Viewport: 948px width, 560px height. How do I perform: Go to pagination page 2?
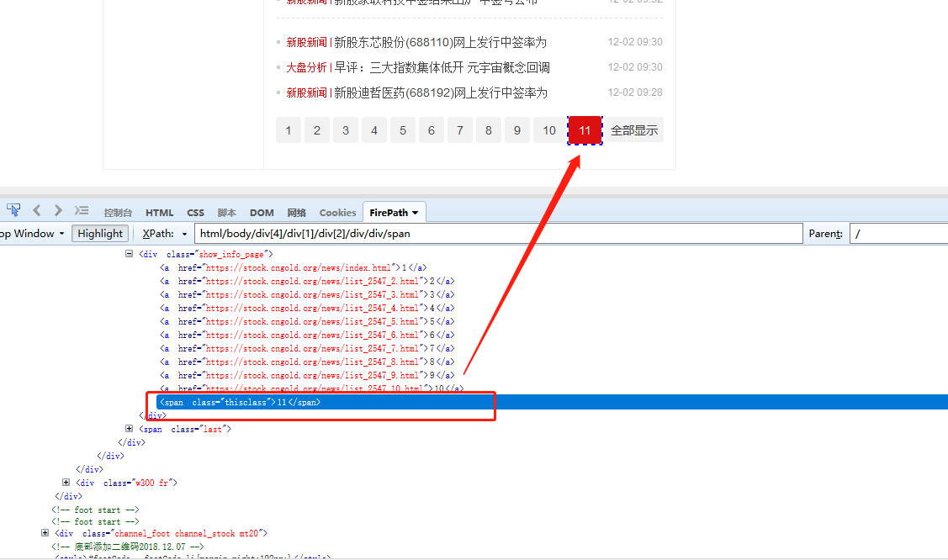pos(317,129)
